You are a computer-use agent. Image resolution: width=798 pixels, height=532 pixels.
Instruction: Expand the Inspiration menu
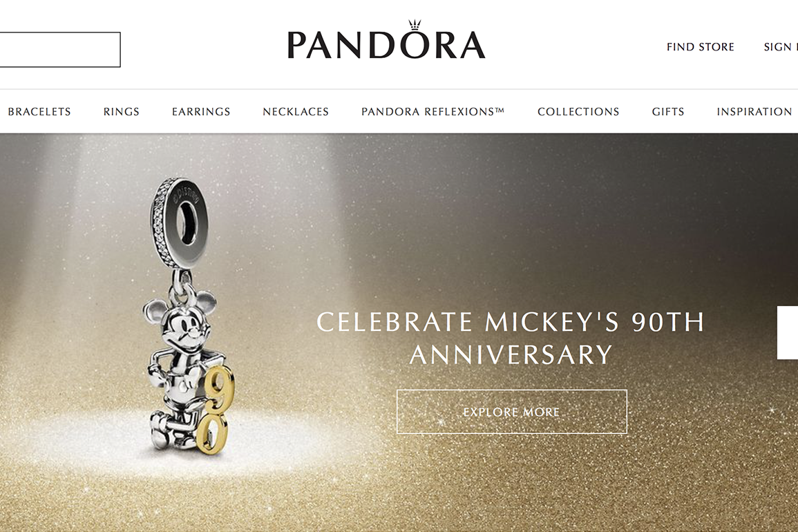click(x=754, y=111)
